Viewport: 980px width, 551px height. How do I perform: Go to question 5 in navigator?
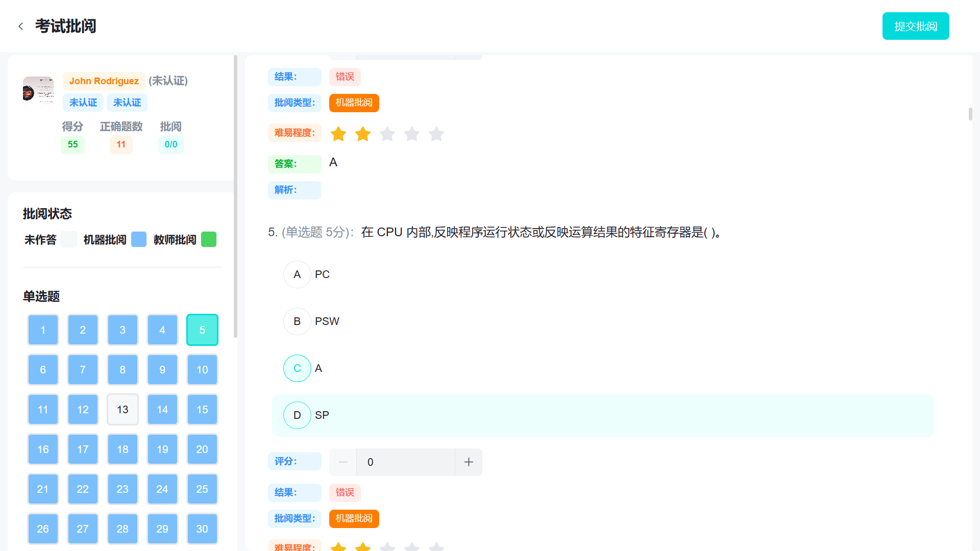point(202,330)
